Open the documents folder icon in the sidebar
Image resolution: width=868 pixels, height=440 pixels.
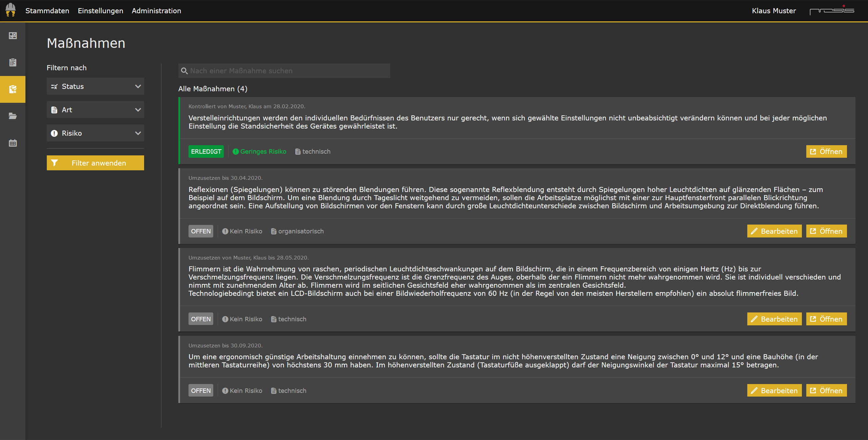[x=12, y=116]
